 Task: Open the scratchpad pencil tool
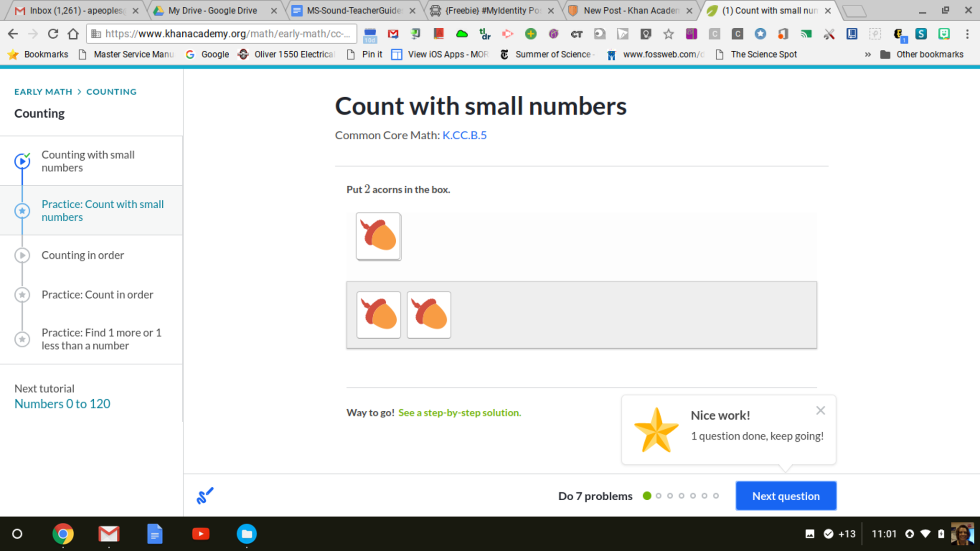(205, 495)
